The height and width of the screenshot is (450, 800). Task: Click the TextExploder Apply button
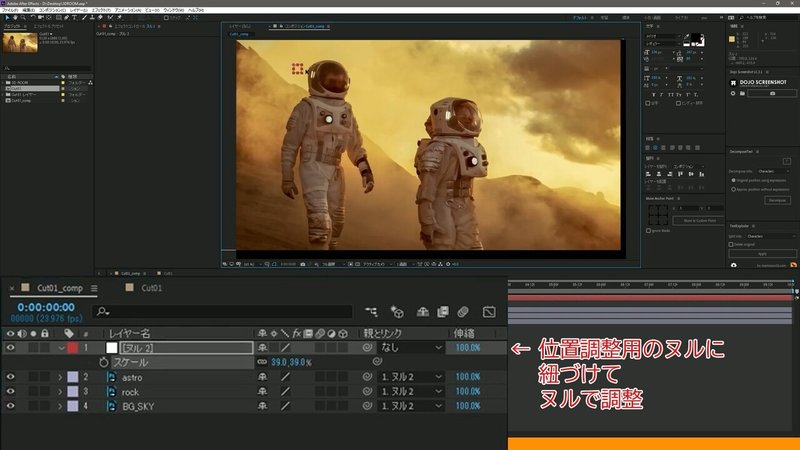coord(762,254)
